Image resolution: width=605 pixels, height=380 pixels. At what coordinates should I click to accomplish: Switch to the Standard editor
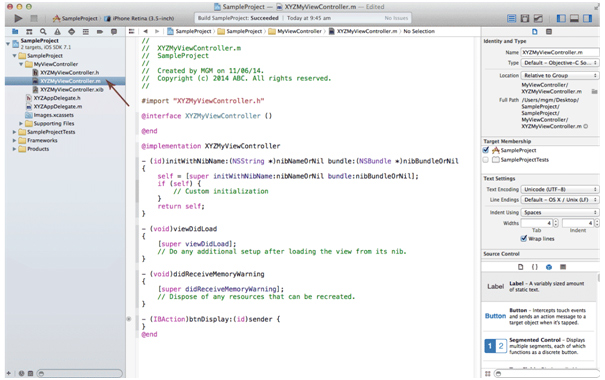pyautogui.click(x=511, y=18)
